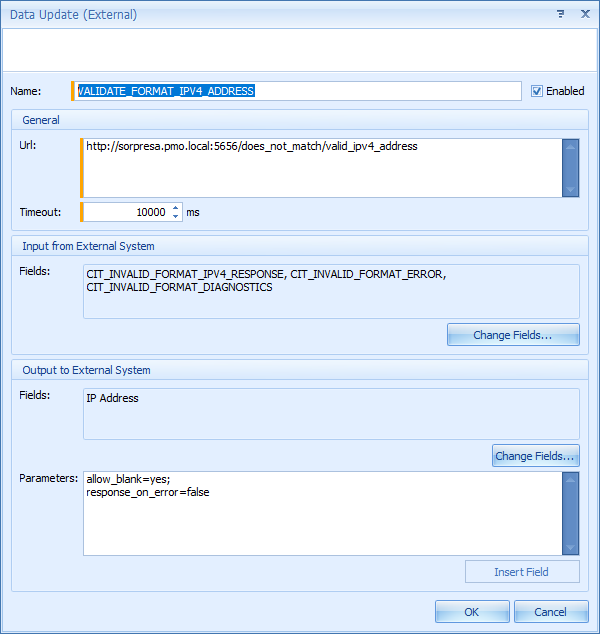Dismiss the dialog with Cancel
This screenshot has height=634, width=600.
click(550, 612)
